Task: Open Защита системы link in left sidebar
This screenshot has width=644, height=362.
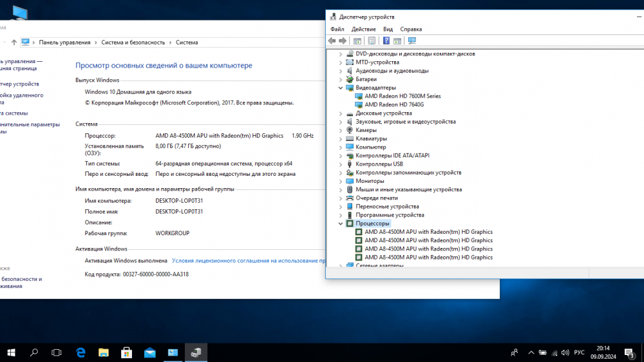Action: (x=14, y=113)
